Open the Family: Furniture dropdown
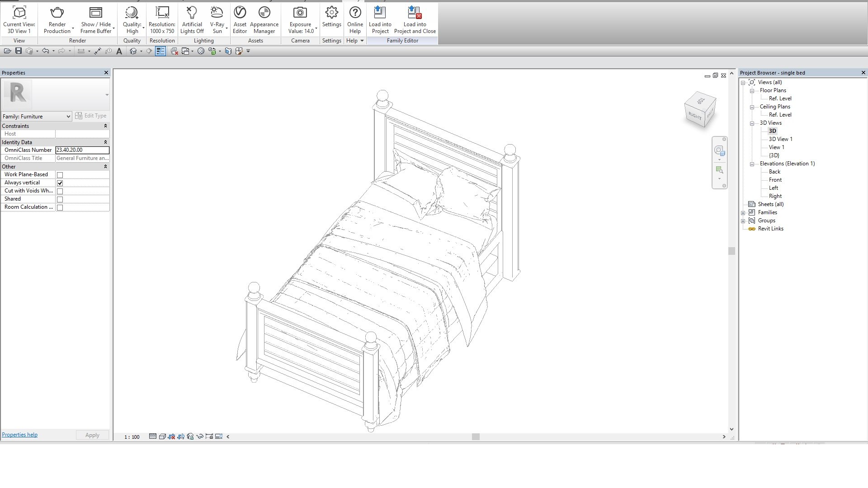Viewport: 868px width, 488px height. pyautogui.click(x=37, y=117)
